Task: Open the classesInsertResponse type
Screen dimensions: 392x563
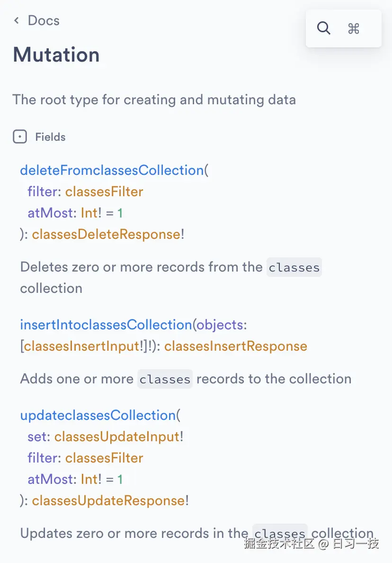Action: click(236, 346)
